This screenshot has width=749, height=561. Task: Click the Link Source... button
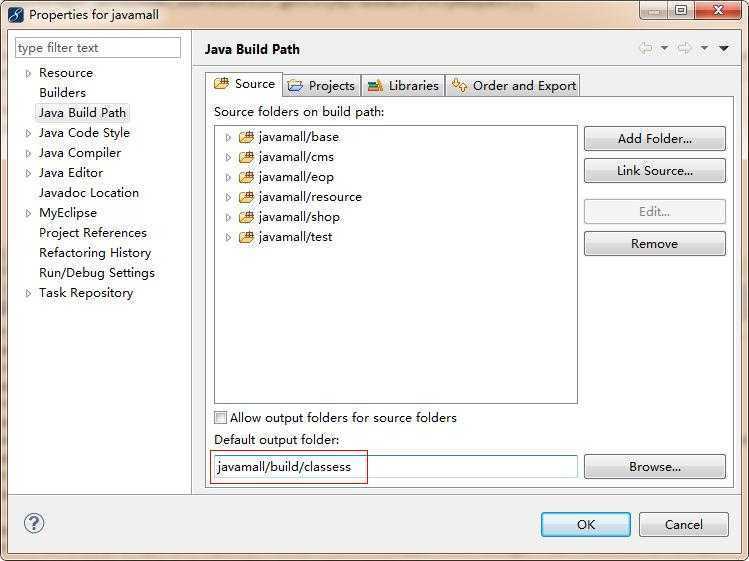[x=654, y=171]
